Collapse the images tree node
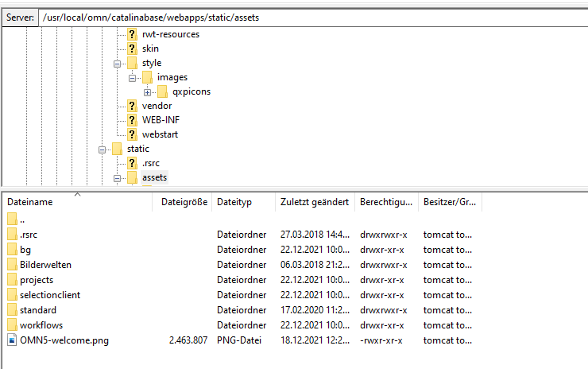 132,77
